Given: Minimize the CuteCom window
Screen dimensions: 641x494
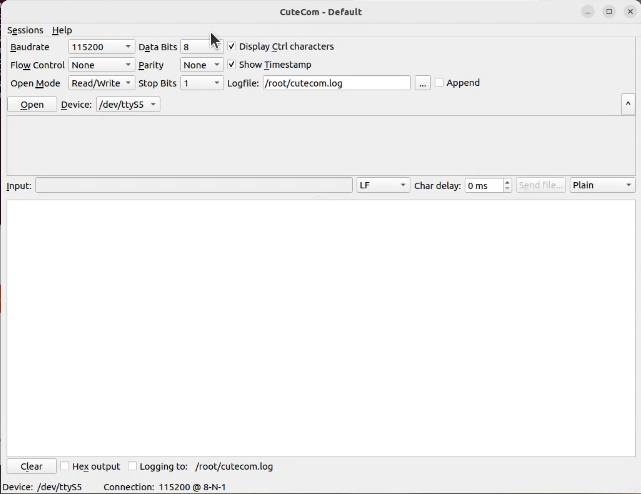Looking at the screenshot, I should click(x=587, y=12).
